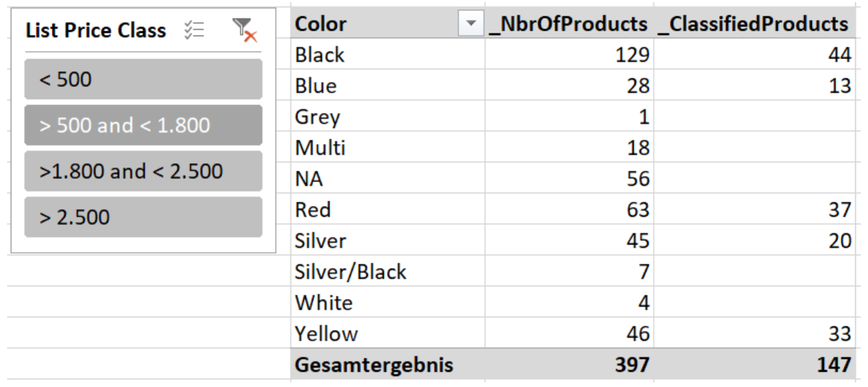Select '>1.800 and < 2.500' slicer item
Viewport: 868px width, 387px height.
click(143, 171)
